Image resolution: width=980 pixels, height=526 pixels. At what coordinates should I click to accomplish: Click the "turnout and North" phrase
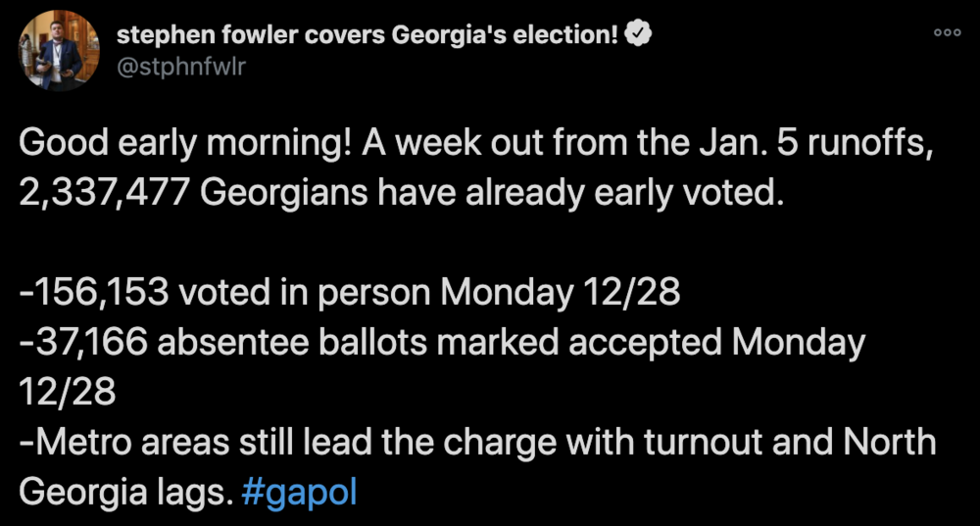pos(790,443)
